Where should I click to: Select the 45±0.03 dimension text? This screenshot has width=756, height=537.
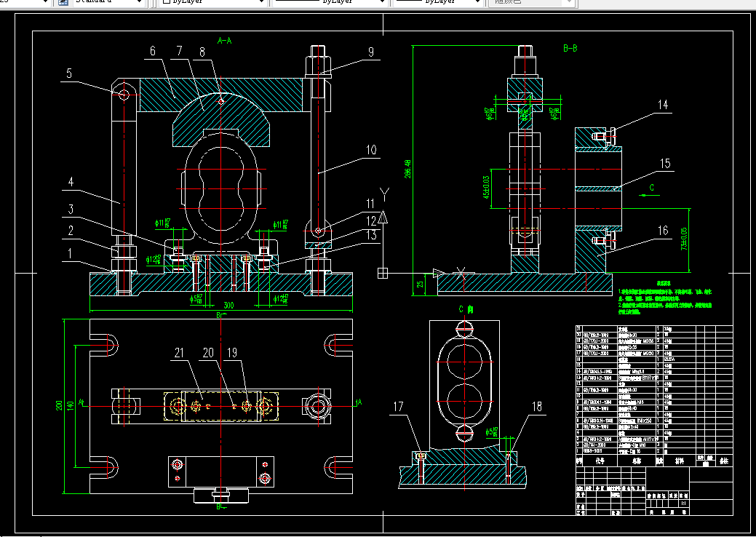pyautogui.click(x=485, y=186)
